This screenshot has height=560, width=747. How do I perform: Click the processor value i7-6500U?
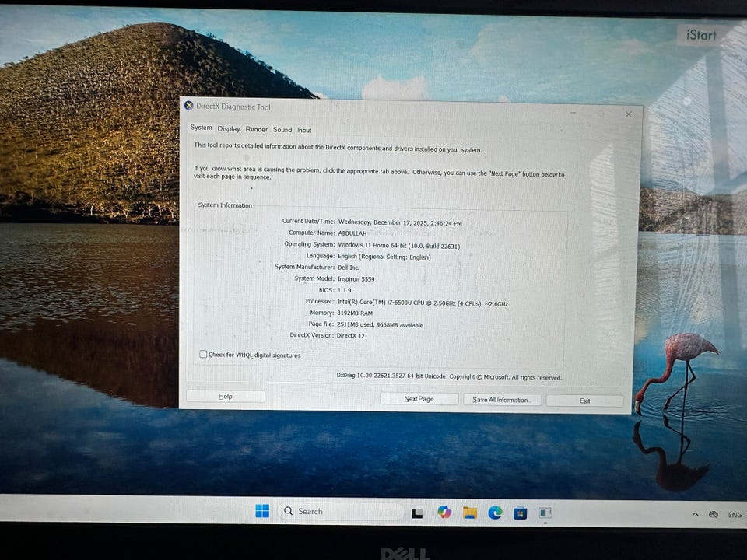click(423, 303)
